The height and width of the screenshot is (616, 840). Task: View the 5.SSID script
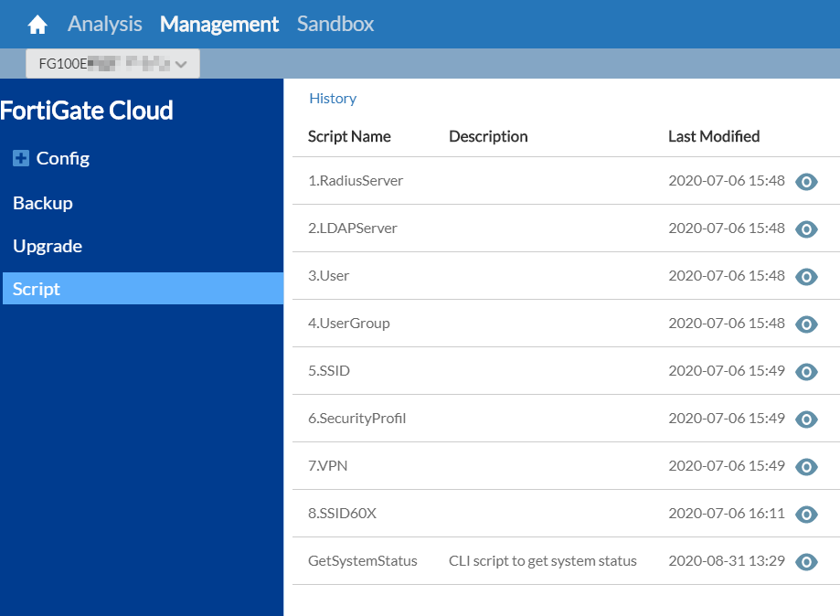[x=806, y=371]
